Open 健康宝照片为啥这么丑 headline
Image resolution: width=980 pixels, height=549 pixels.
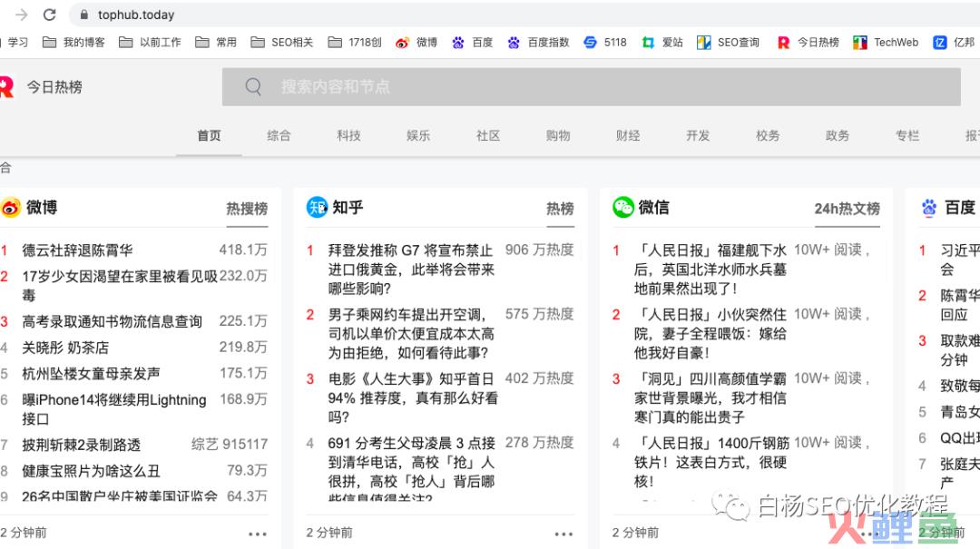[x=92, y=471]
